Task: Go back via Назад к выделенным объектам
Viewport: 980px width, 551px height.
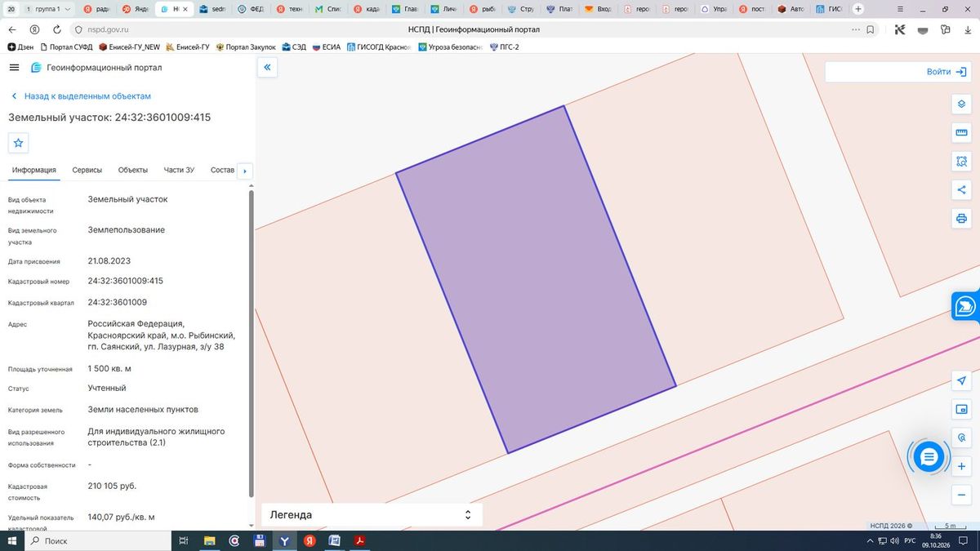Action: click(x=81, y=96)
